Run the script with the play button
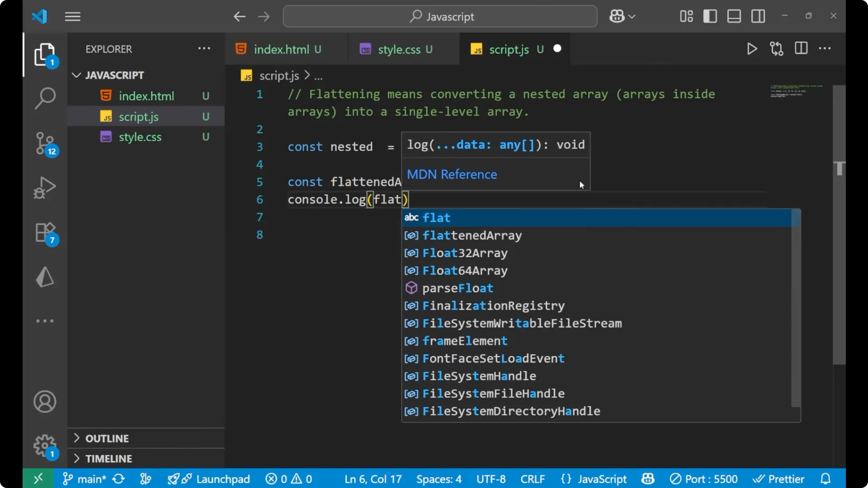 [x=752, y=49]
